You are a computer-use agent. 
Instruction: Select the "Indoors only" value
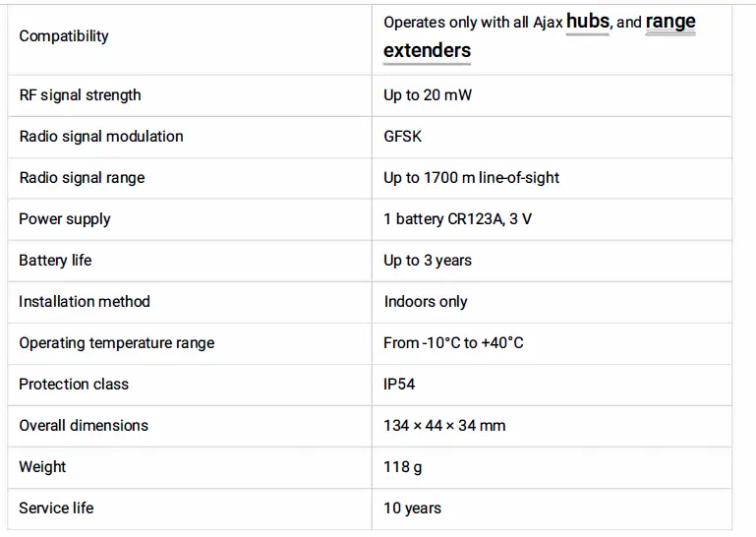coord(425,302)
